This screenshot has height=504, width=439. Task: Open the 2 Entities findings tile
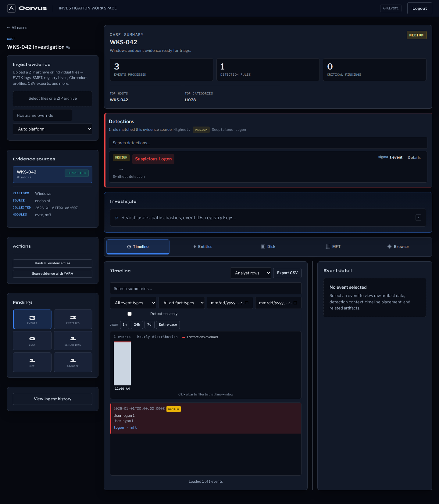[73, 319]
